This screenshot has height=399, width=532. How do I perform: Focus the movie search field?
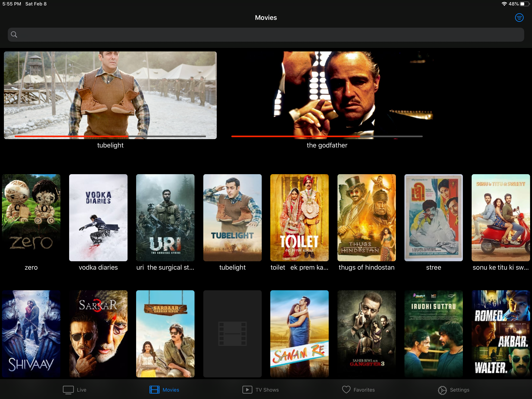(x=266, y=35)
